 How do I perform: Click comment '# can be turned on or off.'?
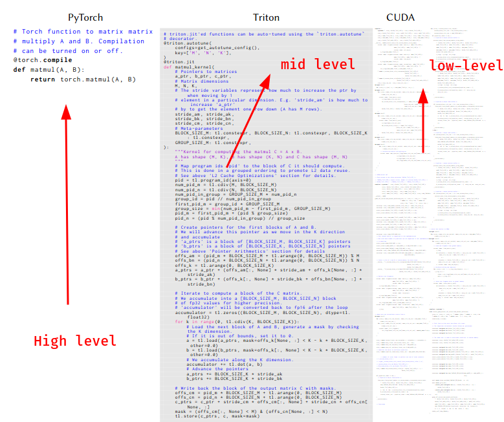(68, 51)
